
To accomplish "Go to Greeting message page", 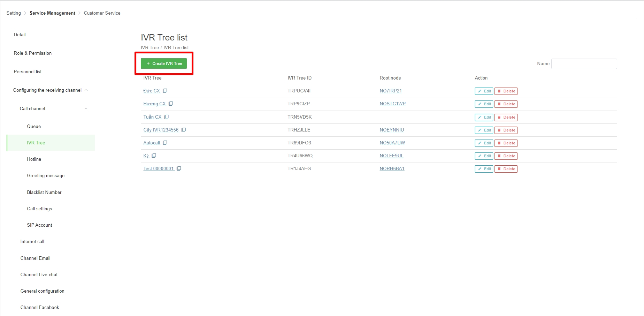I will click(x=46, y=175).
